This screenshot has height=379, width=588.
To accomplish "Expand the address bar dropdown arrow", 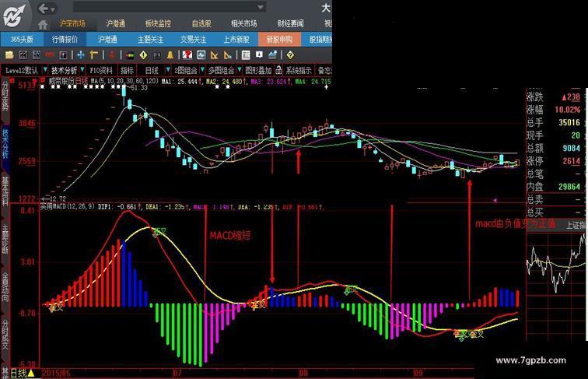I will (261, 7).
